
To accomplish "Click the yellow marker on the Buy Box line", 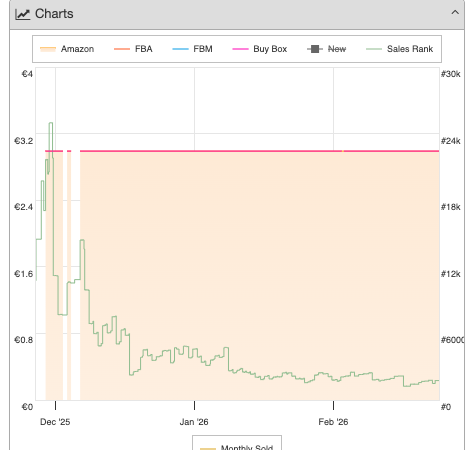I will pos(343,151).
